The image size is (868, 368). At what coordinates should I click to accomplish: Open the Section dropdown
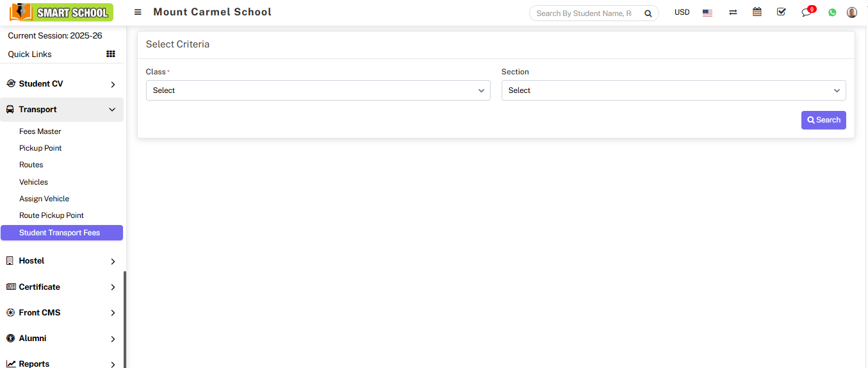(x=673, y=90)
